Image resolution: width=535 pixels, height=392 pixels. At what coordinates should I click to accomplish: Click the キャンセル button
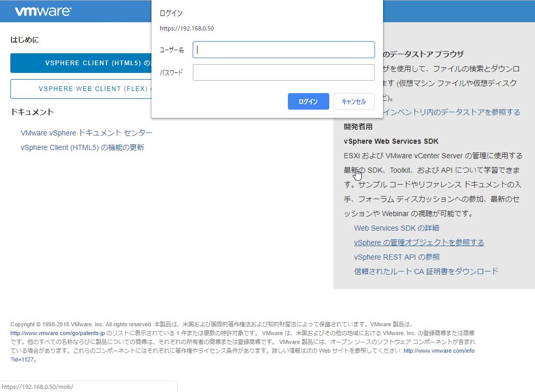point(354,101)
